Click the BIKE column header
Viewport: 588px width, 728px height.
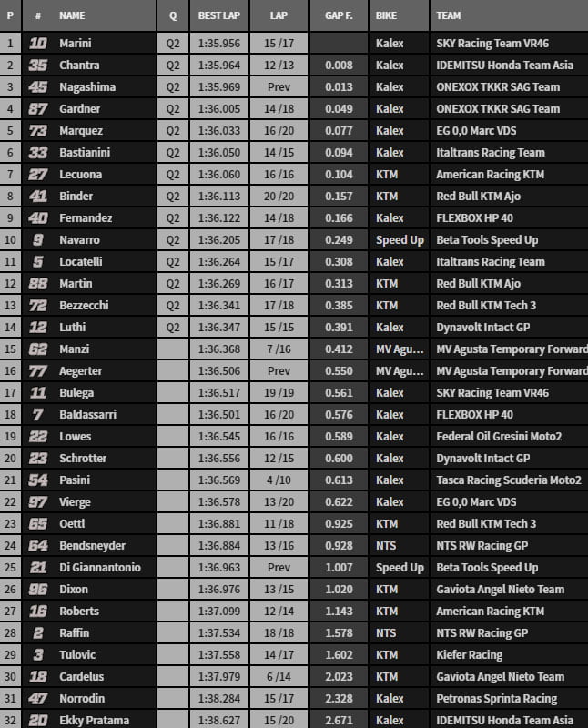(386, 16)
